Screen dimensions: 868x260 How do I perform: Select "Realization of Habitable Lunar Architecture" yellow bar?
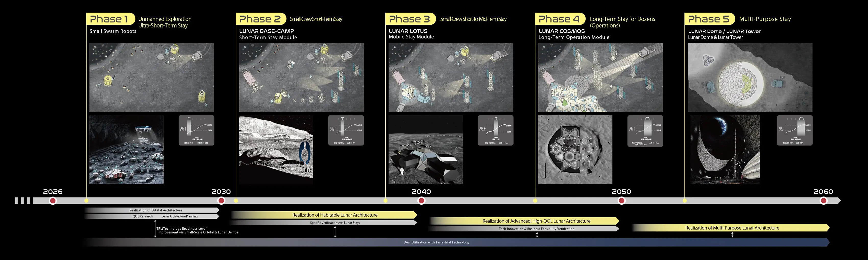(x=324, y=215)
